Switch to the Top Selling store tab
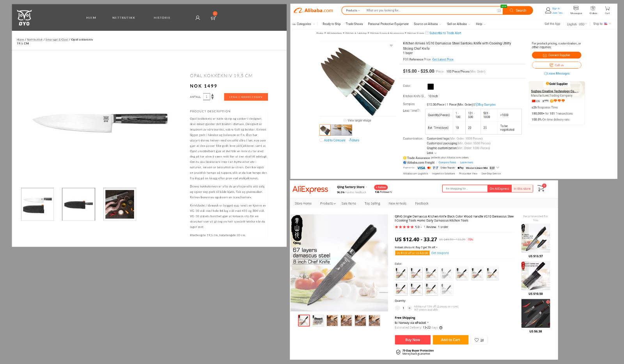The height and width of the screenshot is (364, 624). coord(372,203)
